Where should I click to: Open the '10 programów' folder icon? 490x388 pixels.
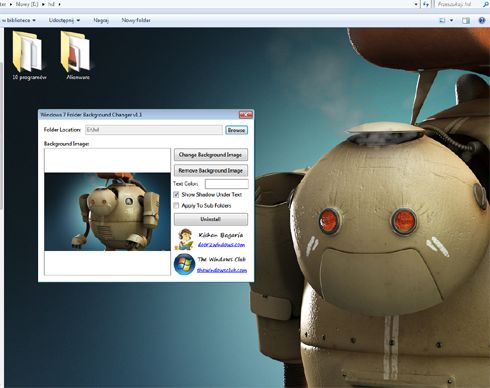[27, 52]
